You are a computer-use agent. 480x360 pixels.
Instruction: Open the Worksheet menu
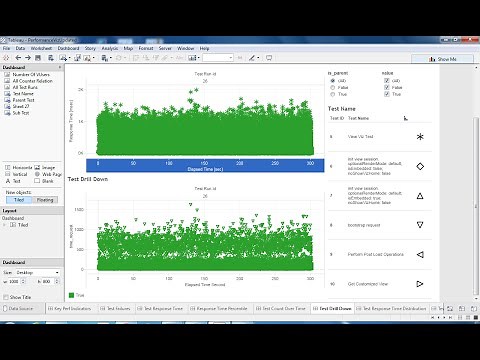pyautogui.click(x=41, y=48)
